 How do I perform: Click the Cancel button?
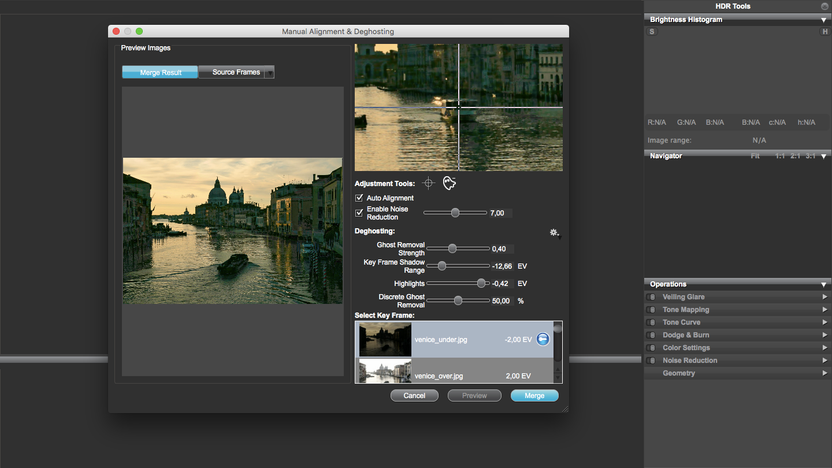(x=414, y=396)
